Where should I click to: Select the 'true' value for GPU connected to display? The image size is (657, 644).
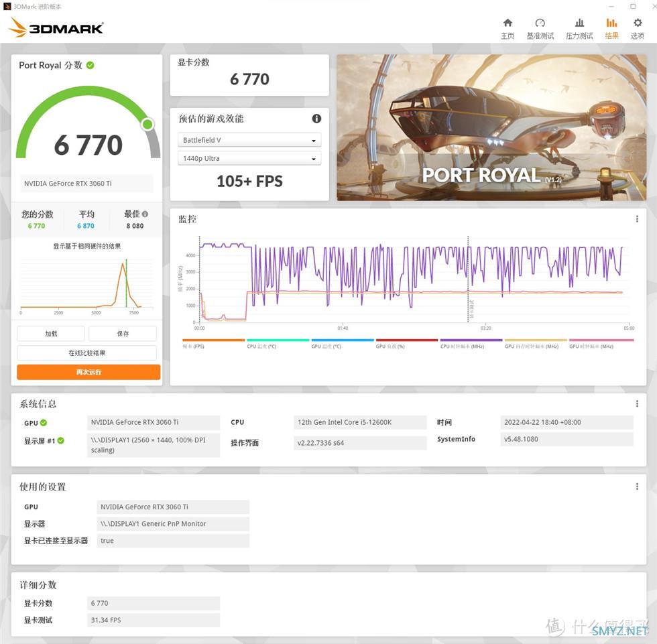pyautogui.click(x=173, y=541)
